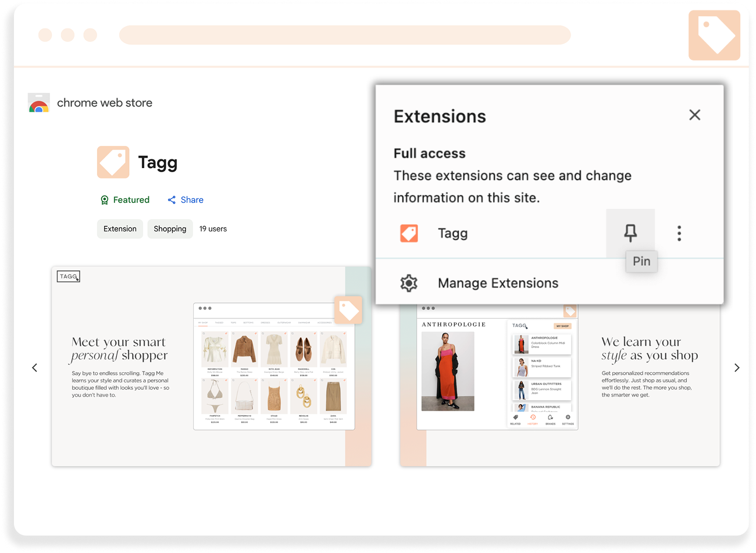Click the Chrome Web Store logo
Viewport: 756px width, 553px height.
pyautogui.click(x=39, y=103)
